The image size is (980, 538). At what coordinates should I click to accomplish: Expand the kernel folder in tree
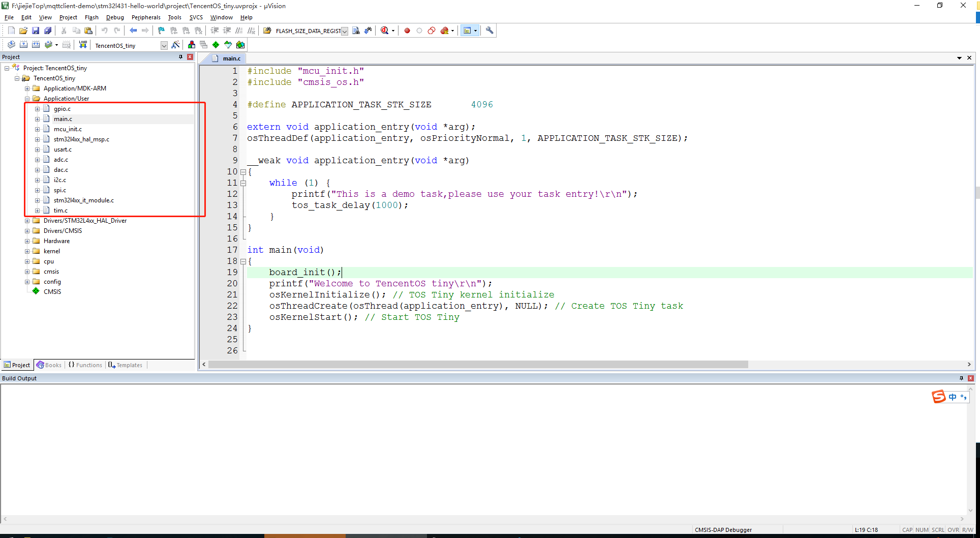click(x=27, y=251)
